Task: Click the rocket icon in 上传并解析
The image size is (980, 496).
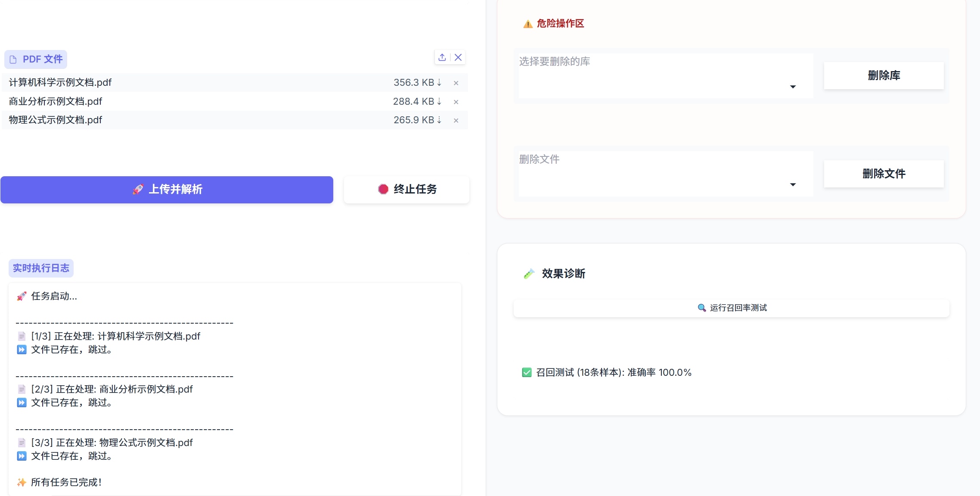Action: (139, 190)
